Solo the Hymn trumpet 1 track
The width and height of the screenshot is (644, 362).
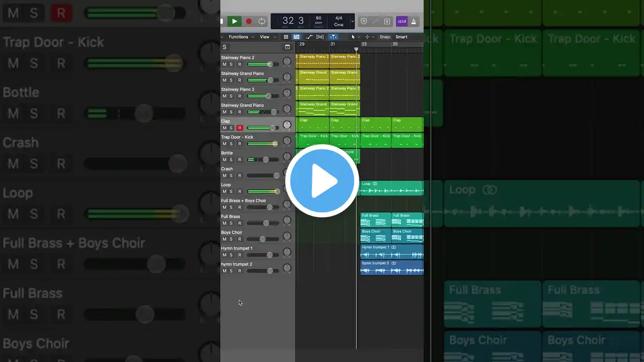[231, 255]
